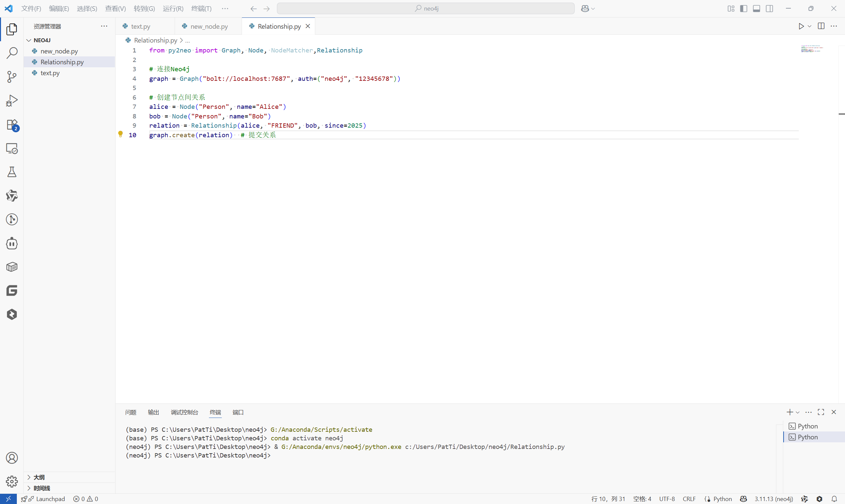The height and width of the screenshot is (504, 845).
Task: Expand the hidden menu items ellipsis
Action: click(225, 9)
